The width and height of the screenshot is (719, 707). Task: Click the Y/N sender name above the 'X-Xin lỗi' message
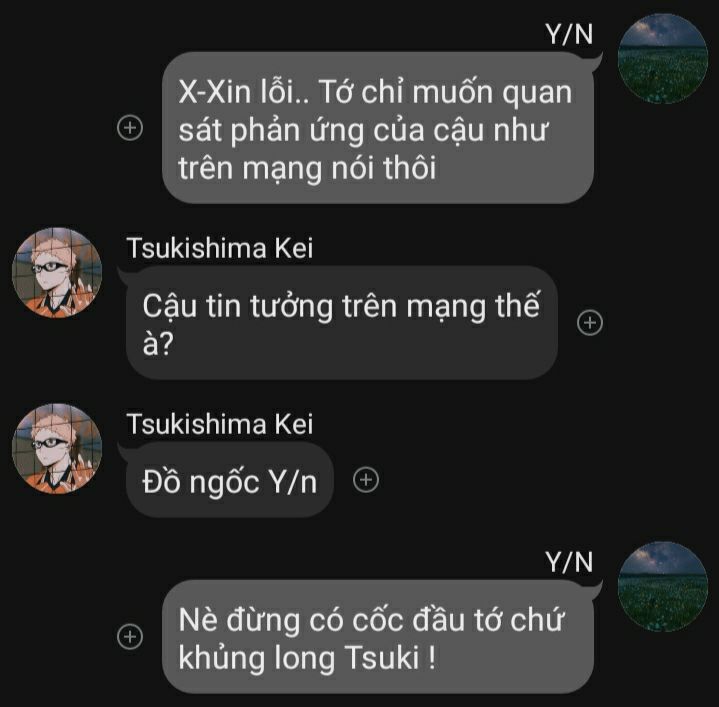(569, 34)
